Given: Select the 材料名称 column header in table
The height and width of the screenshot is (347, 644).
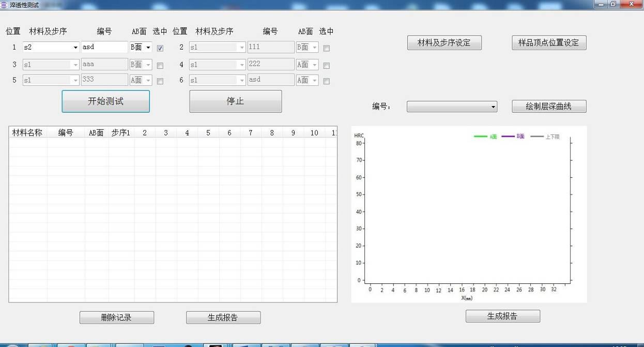Looking at the screenshot, I should pyautogui.click(x=27, y=133).
